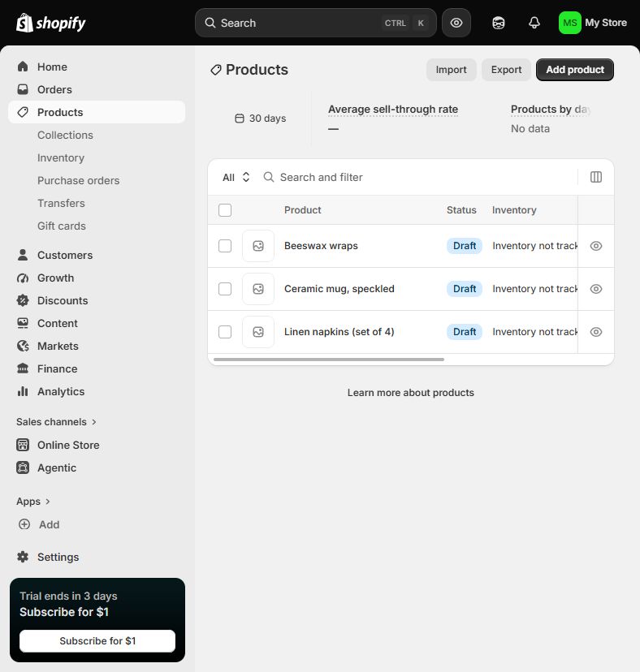Image resolution: width=640 pixels, height=672 pixels.
Task: Click the Agentic channel icon
Action: [23, 467]
